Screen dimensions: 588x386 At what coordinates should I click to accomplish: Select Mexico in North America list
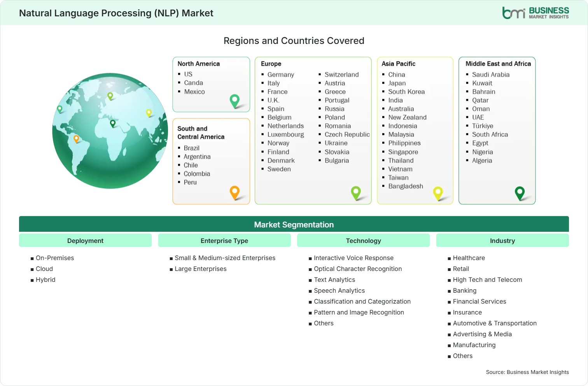tap(194, 92)
